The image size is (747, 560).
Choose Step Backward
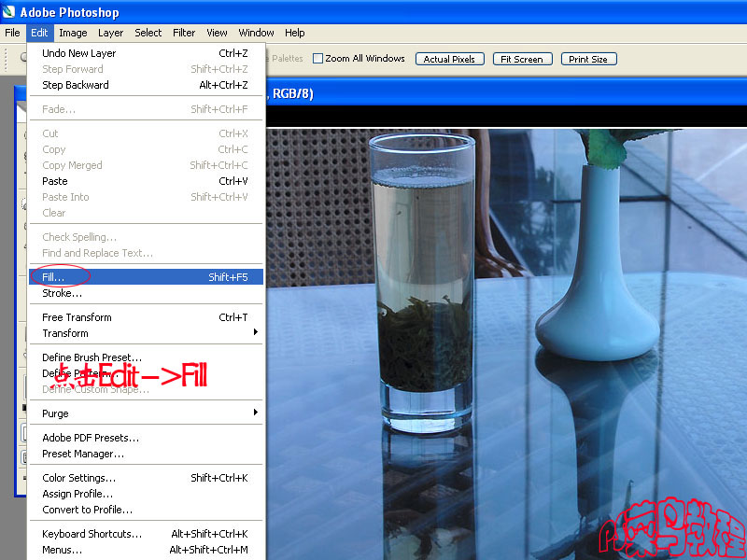(146, 85)
